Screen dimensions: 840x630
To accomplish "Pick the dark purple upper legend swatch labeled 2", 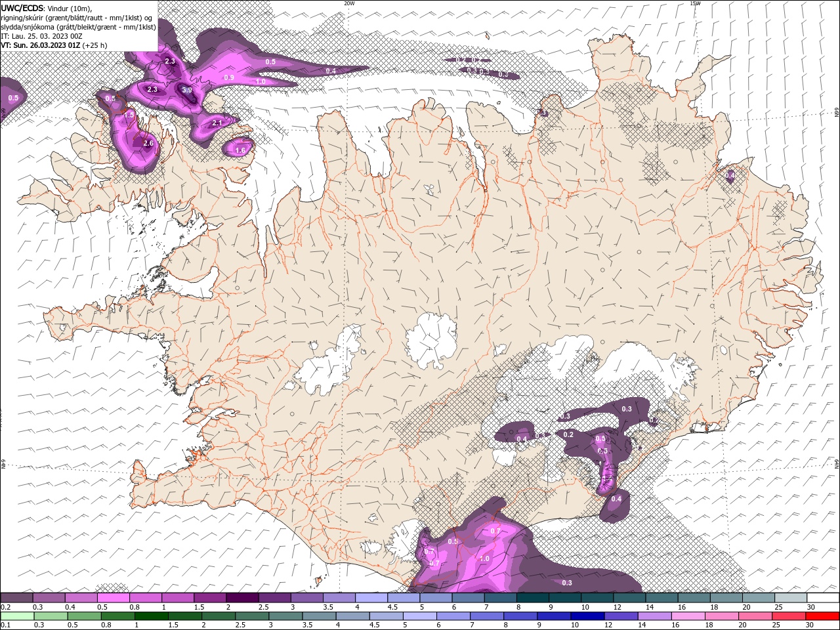I will [x=242, y=598].
